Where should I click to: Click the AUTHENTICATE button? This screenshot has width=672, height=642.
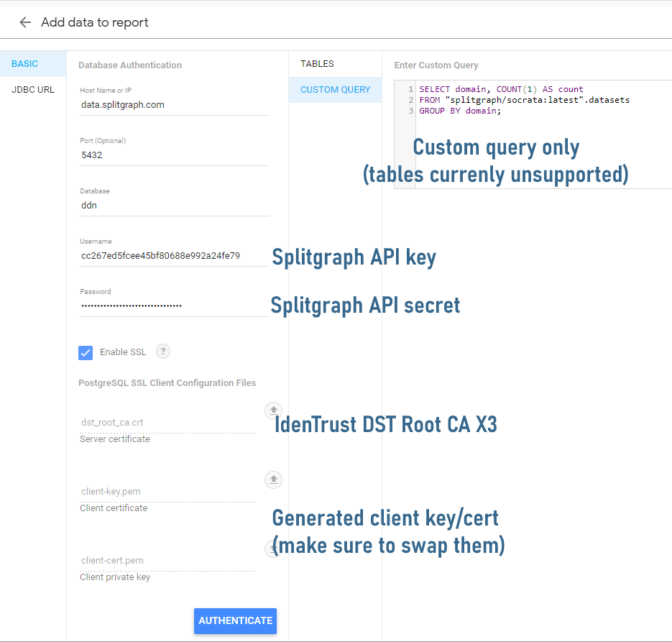235,620
